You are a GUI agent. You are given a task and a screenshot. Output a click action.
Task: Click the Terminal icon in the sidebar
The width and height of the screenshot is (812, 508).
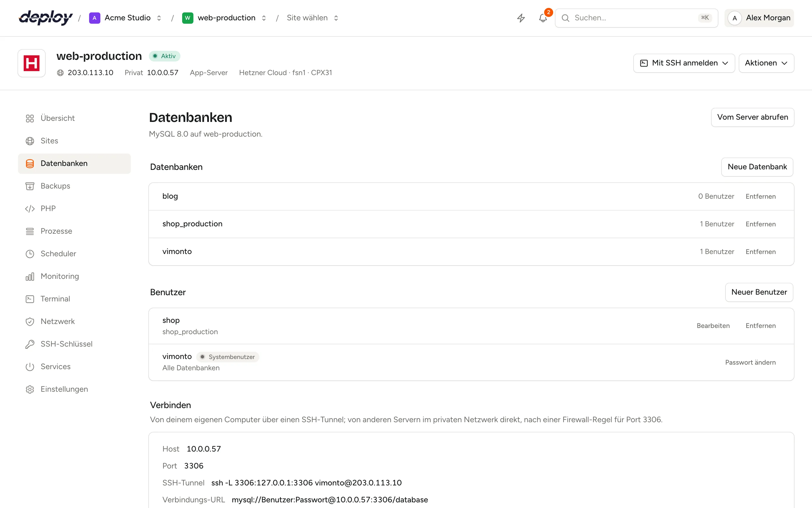(x=30, y=299)
